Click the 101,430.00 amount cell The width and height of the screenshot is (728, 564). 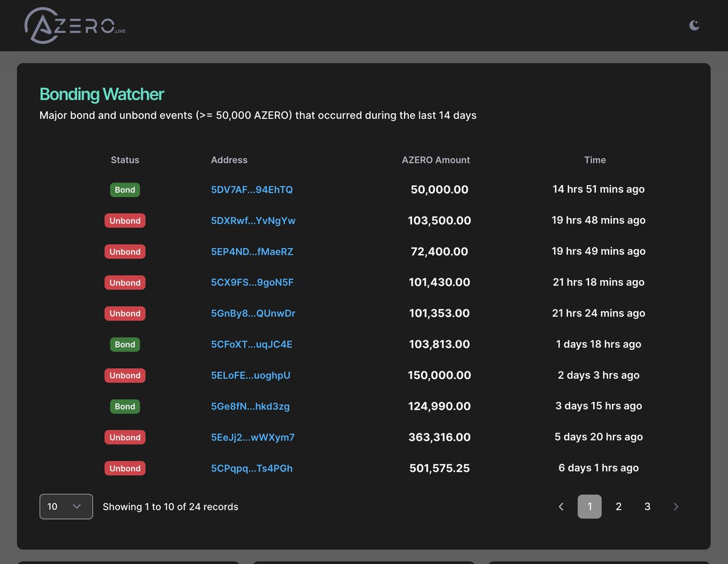(439, 283)
